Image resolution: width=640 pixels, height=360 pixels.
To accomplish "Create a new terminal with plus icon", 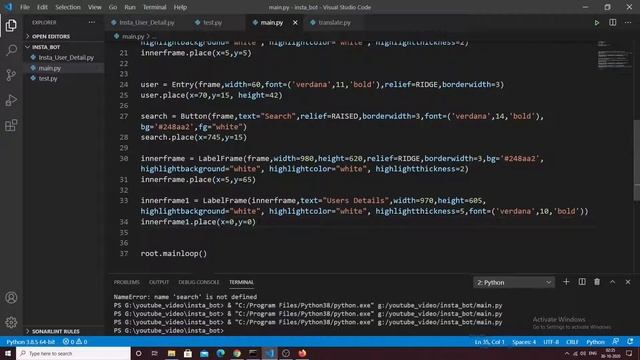I will point(566,282).
